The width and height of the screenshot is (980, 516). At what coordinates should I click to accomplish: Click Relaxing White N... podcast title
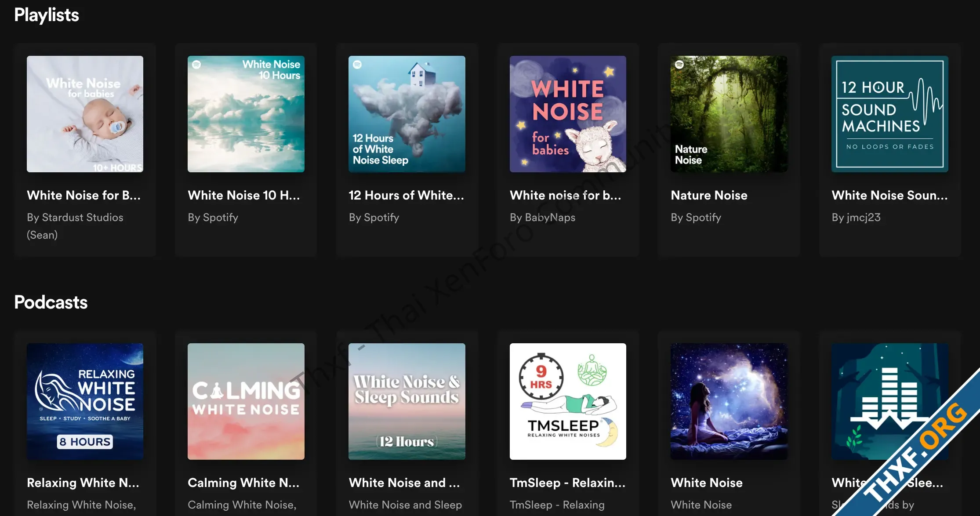click(83, 483)
